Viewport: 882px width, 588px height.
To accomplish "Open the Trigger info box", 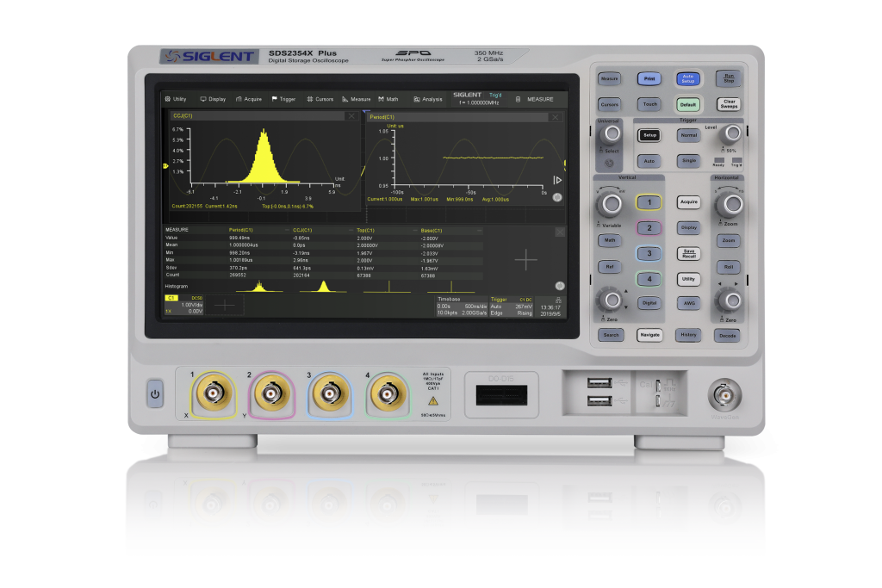I will click(x=512, y=305).
